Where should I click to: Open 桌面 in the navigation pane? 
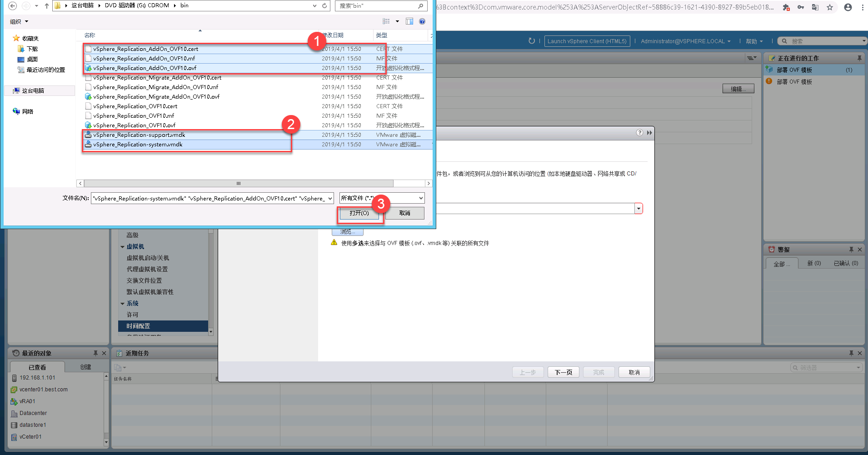[32, 60]
